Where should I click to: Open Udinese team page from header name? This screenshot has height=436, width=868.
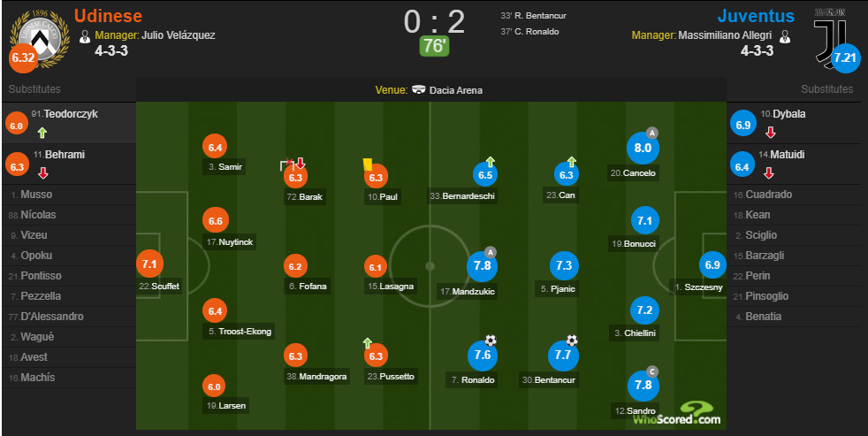coord(108,16)
